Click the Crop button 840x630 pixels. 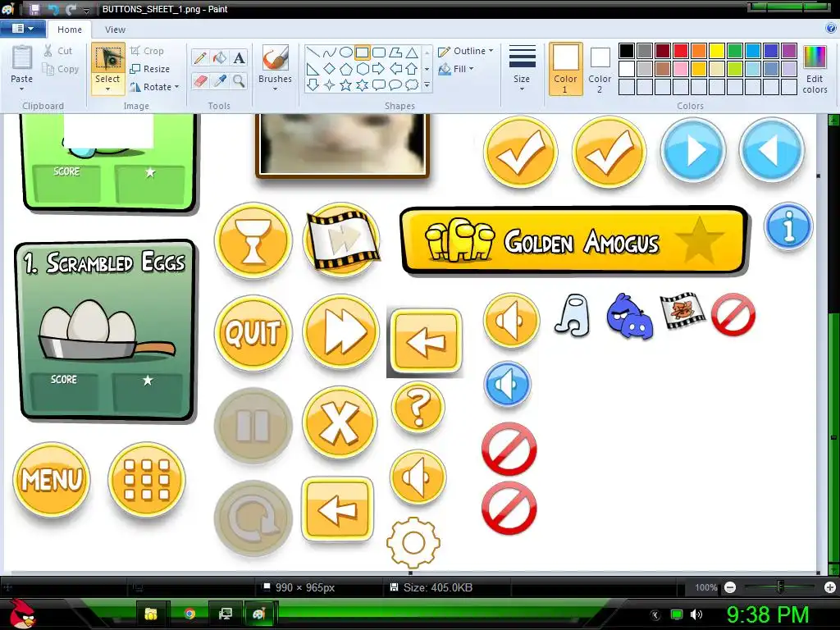click(147, 51)
